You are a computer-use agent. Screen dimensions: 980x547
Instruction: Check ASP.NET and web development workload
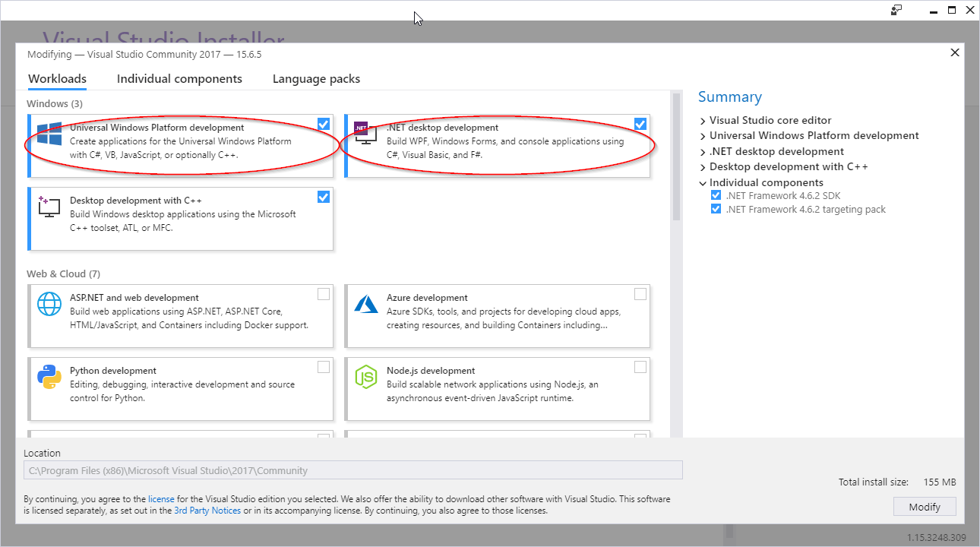click(324, 294)
